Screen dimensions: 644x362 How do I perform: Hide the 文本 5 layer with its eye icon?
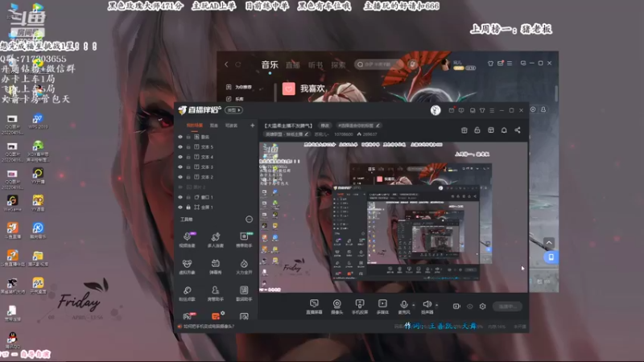coord(180,147)
